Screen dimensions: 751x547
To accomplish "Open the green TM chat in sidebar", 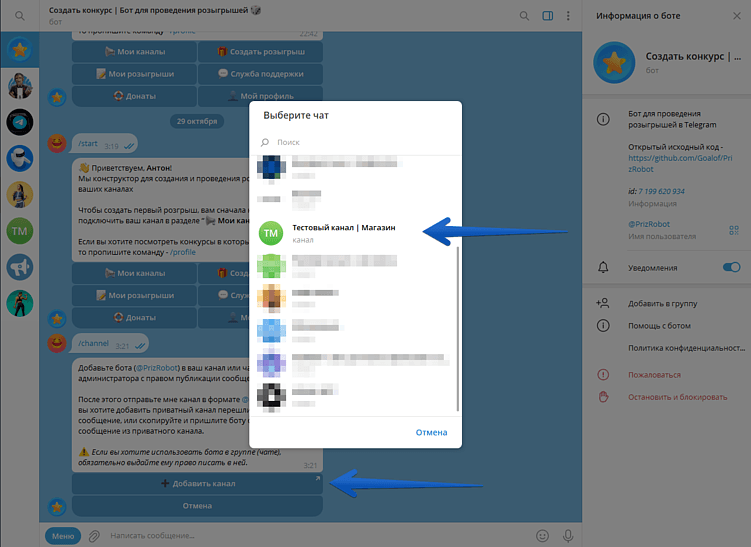I will 20,231.
